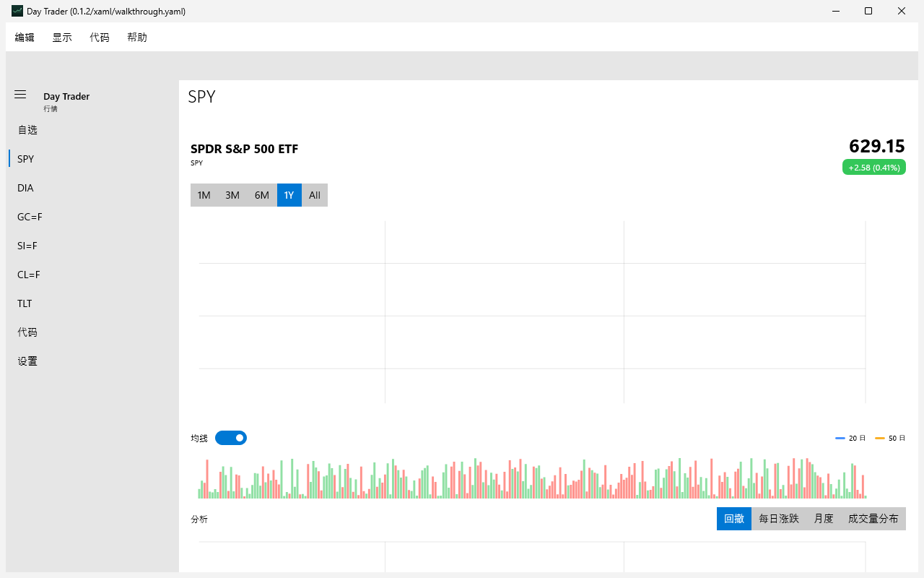The width and height of the screenshot is (924, 578).
Task: Open the hamburger navigation menu
Action: [x=20, y=95]
